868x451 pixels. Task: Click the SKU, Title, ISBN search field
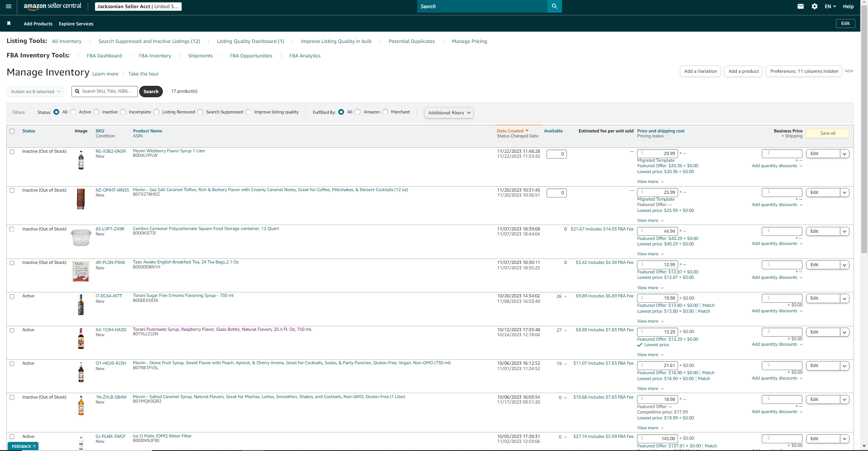104,91
